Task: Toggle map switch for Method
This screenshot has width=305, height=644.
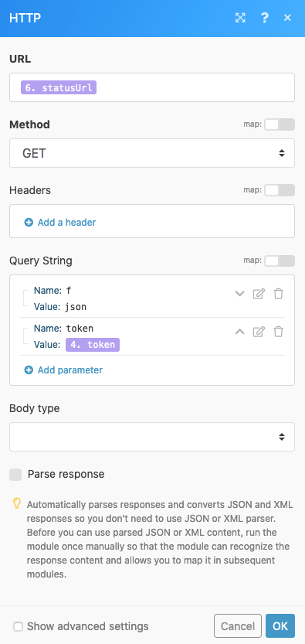Action: [280, 124]
